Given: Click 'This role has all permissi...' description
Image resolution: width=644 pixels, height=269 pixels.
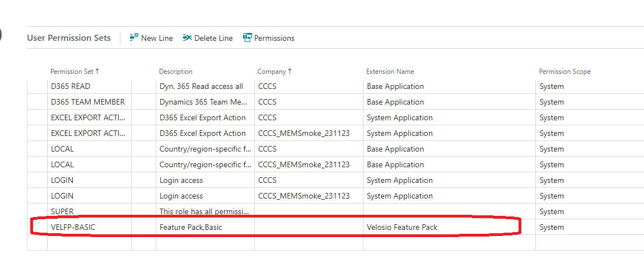Looking at the screenshot, I should pyautogui.click(x=204, y=211).
